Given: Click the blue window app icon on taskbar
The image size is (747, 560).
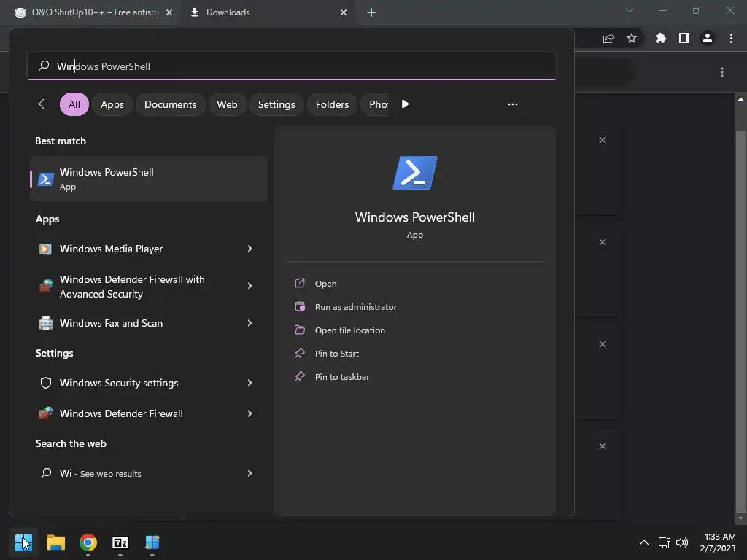Looking at the screenshot, I should click(152, 542).
